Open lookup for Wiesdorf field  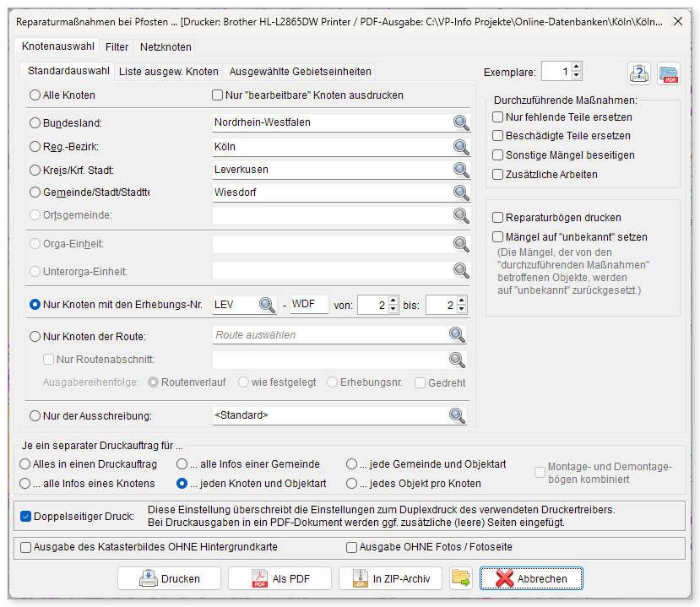tap(461, 192)
